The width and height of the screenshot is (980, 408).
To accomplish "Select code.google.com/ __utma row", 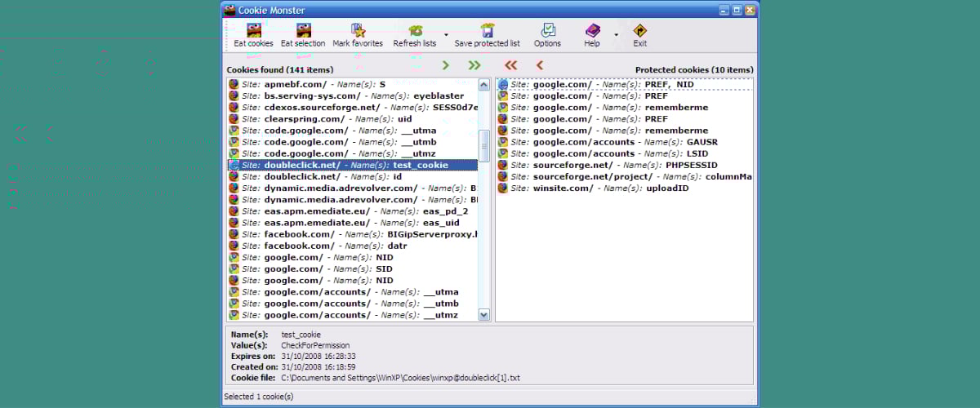I will (x=352, y=131).
